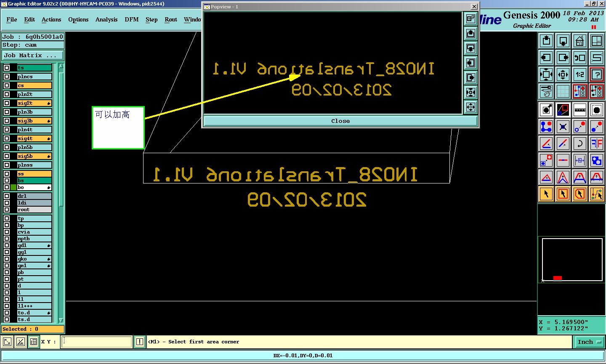This screenshot has width=606, height=364.
Task: Click the pan up icon in Popview
Action: pos(470,33)
